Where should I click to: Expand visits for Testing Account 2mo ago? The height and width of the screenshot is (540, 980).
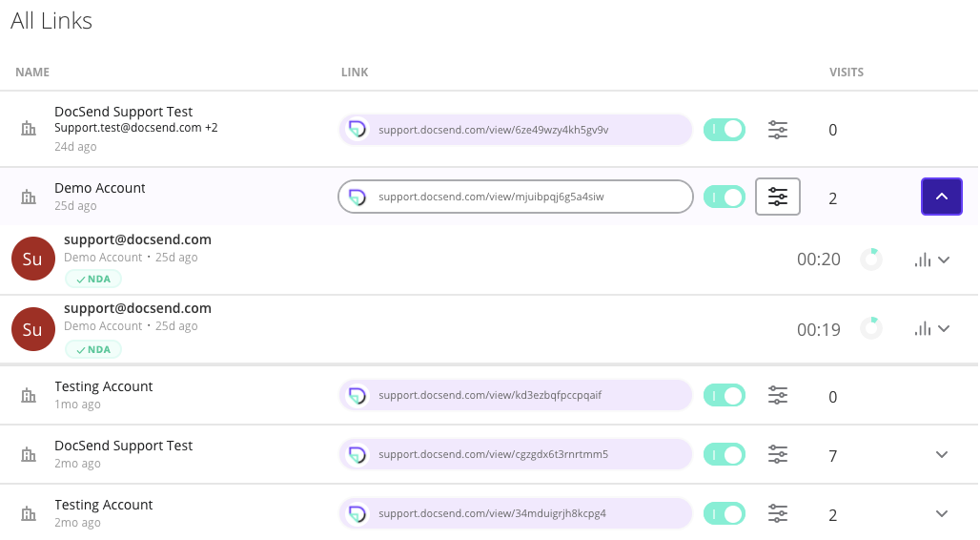click(x=941, y=513)
